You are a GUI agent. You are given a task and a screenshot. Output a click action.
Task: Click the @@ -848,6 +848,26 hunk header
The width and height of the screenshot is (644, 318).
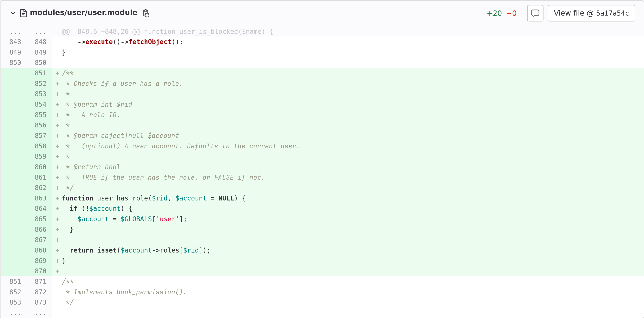click(167, 32)
